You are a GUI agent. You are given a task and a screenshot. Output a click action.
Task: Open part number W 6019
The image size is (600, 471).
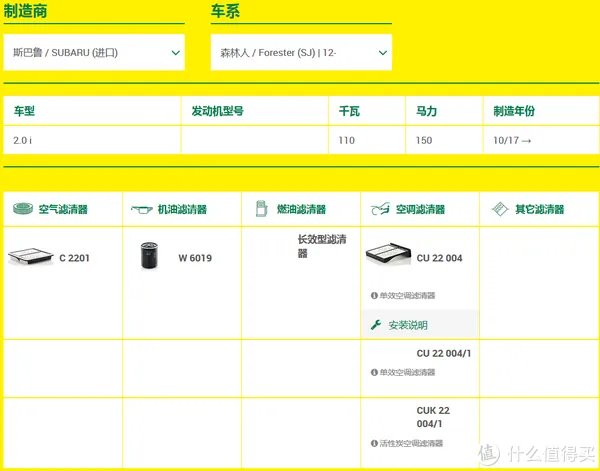click(195, 258)
